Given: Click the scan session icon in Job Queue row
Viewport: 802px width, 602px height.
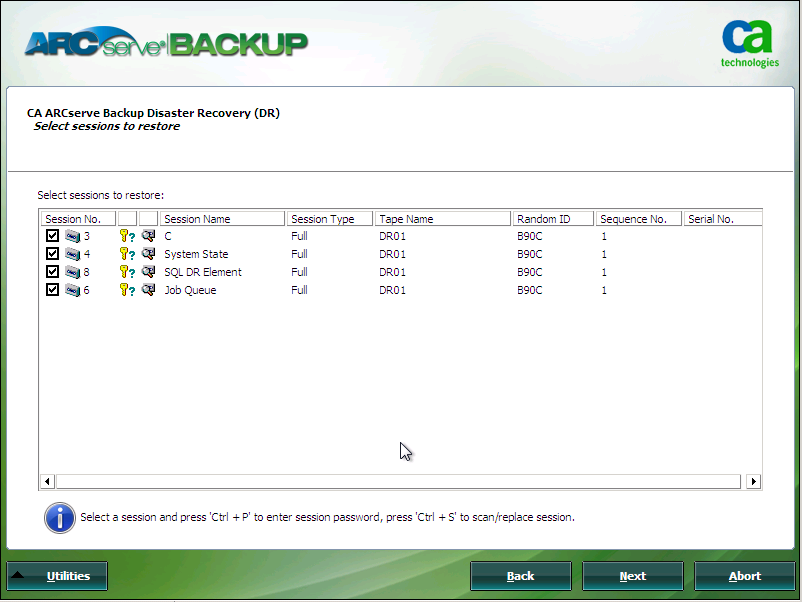Looking at the screenshot, I should point(148,289).
